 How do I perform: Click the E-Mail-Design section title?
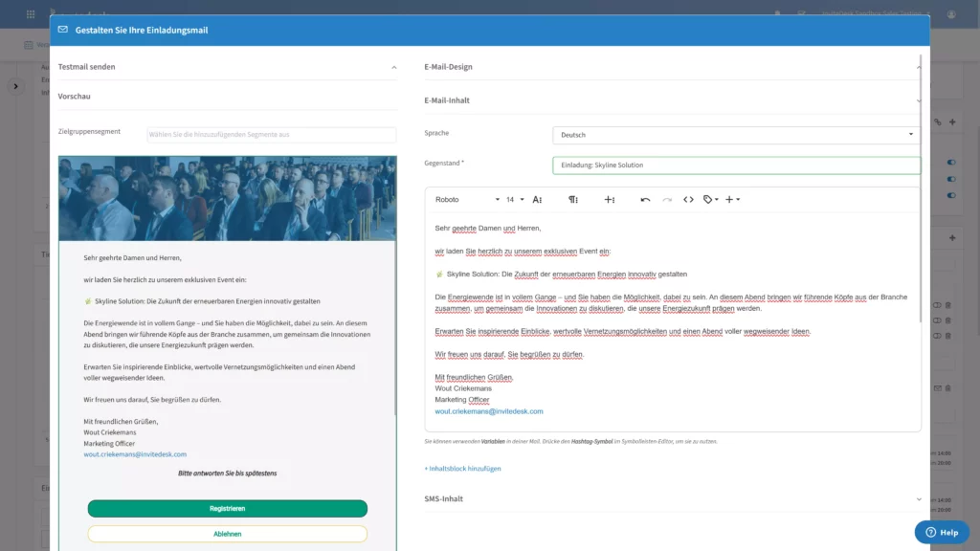pos(448,67)
